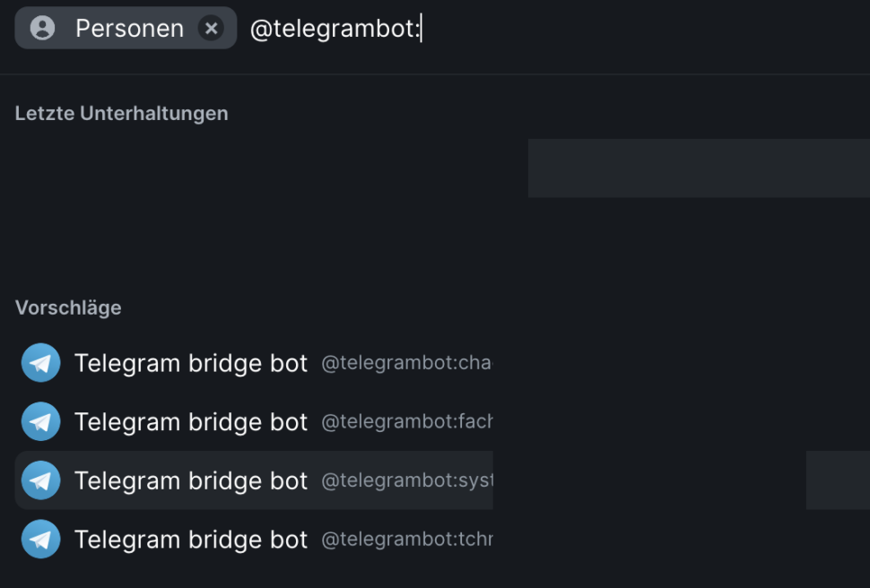Click the person icon in the Personen chip
Image resolution: width=870 pixels, height=588 pixels.
click(42, 29)
